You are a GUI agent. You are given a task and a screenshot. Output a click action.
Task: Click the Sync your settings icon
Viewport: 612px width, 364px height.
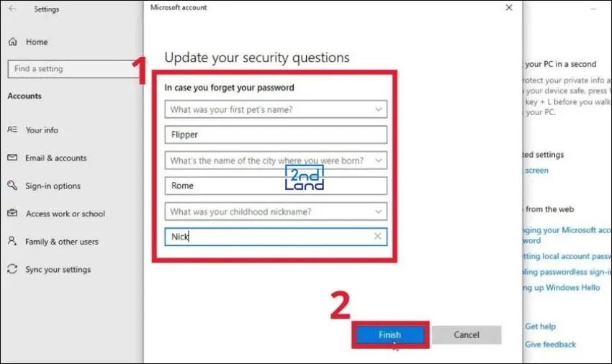(x=12, y=270)
